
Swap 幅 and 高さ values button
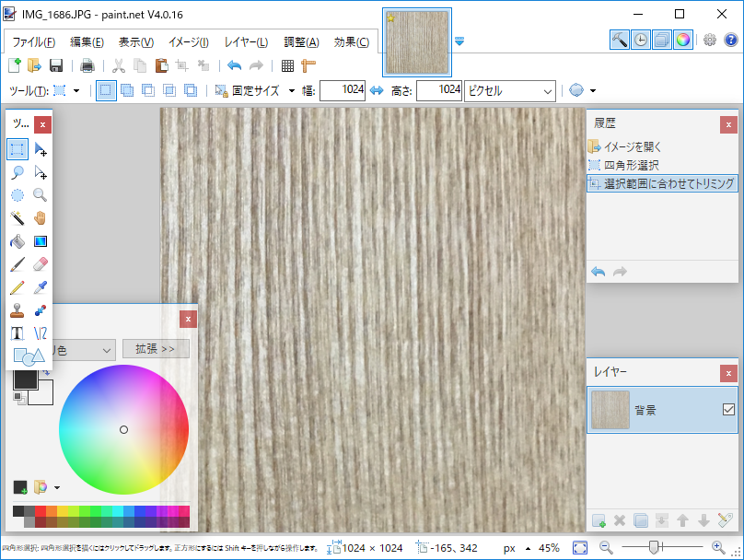coord(377,90)
